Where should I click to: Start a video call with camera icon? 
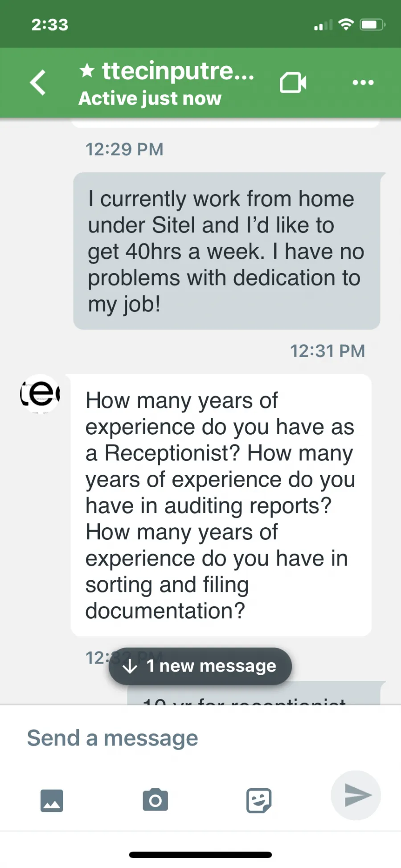pos(293,83)
